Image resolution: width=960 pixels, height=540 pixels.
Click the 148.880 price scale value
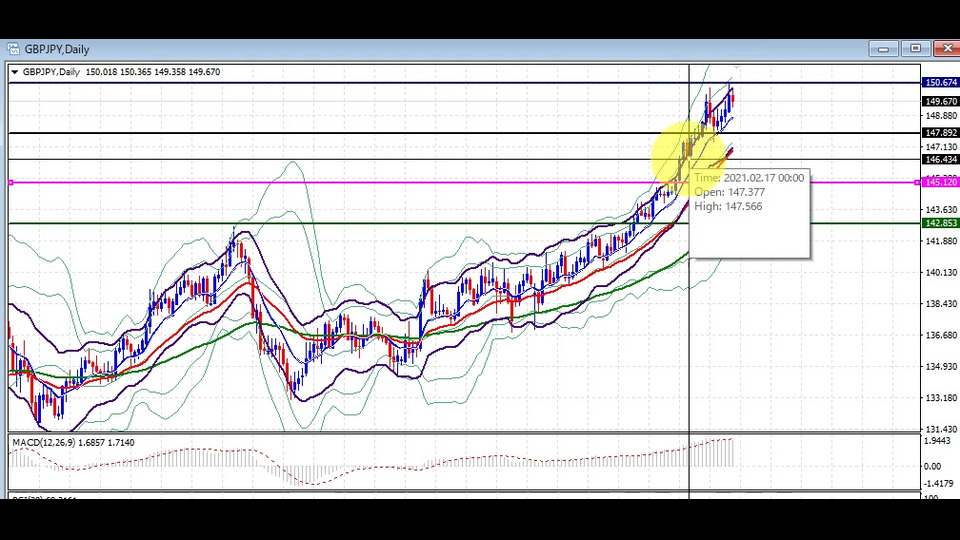(941, 116)
